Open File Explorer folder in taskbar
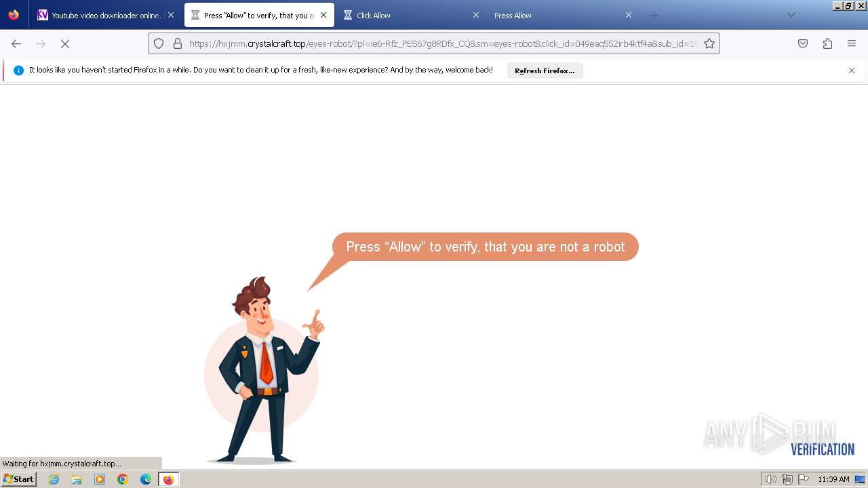Screen dimensions: 868x488 tap(77, 479)
